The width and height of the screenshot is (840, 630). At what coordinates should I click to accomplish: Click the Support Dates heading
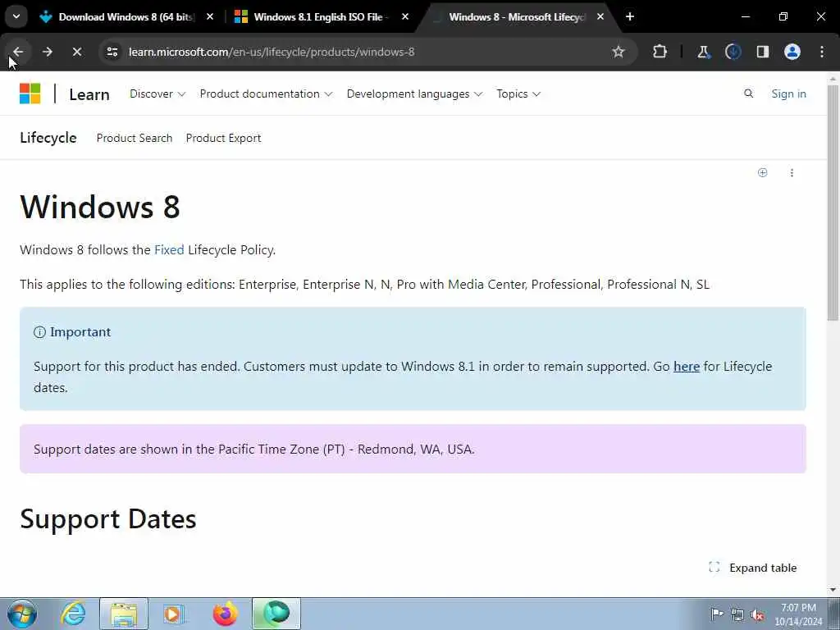(108, 519)
